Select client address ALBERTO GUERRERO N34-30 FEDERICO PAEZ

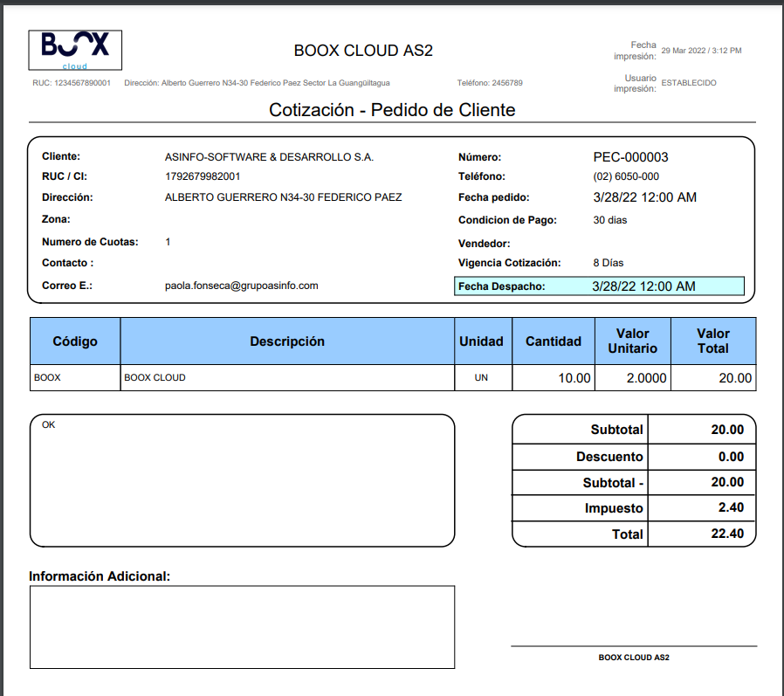click(x=283, y=197)
